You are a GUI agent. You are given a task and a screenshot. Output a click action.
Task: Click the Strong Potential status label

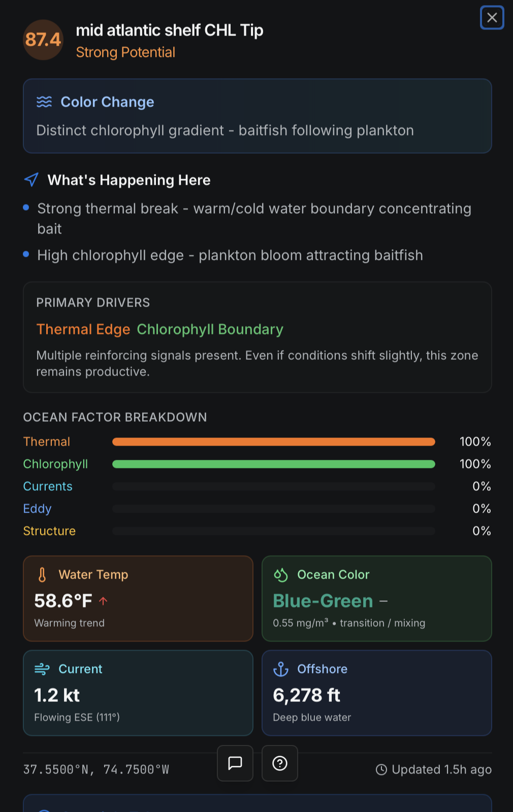[x=125, y=52]
